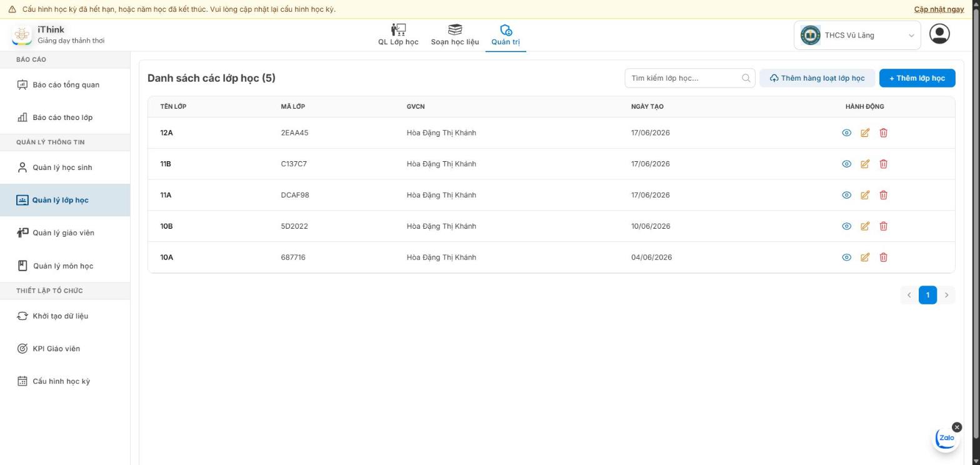Expand the THCS Vũ Lăng school dropdown
This screenshot has width=980, height=465.
pyautogui.click(x=857, y=36)
